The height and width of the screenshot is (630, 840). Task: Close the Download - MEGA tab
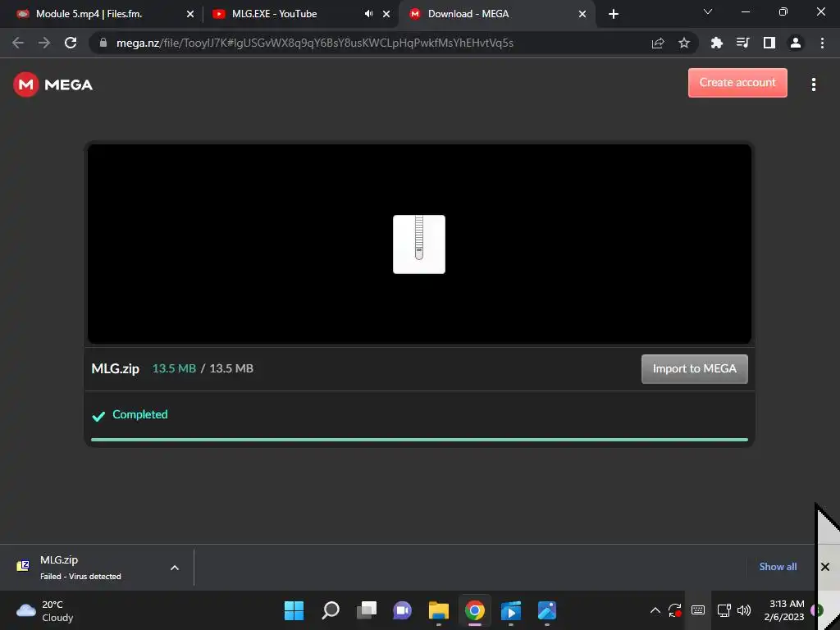pos(582,14)
